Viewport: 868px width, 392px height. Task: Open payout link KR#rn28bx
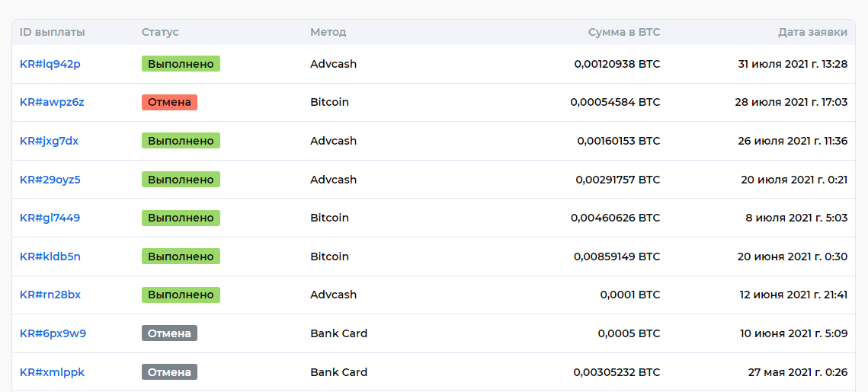[50, 295]
